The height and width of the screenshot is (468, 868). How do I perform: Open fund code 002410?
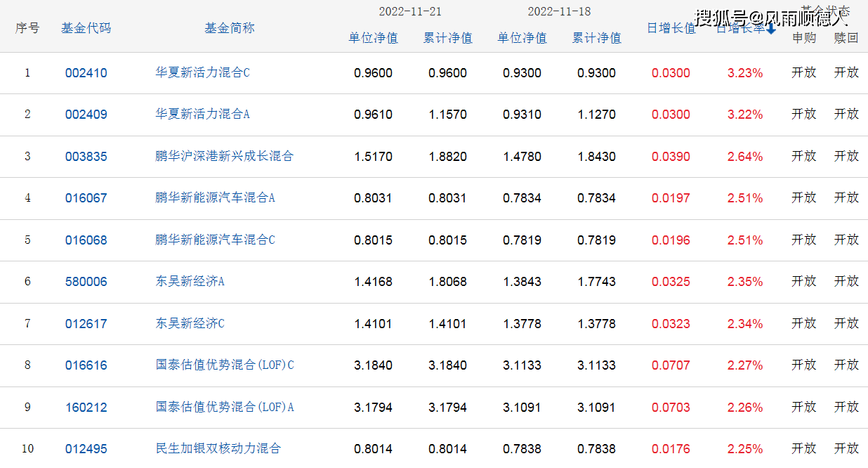[86, 73]
